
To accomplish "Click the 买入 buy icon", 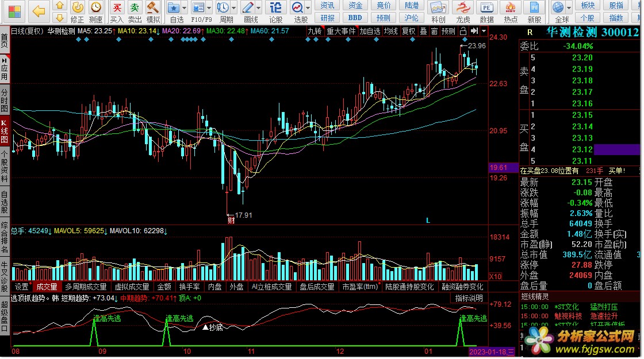I will click(117, 7).
